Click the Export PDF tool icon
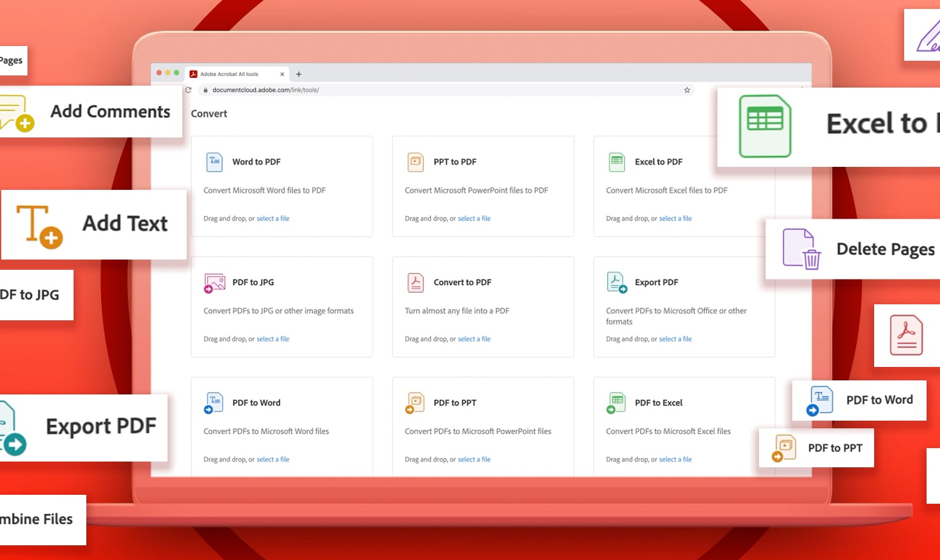Image resolution: width=940 pixels, height=560 pixels. [x=616, y=282]
